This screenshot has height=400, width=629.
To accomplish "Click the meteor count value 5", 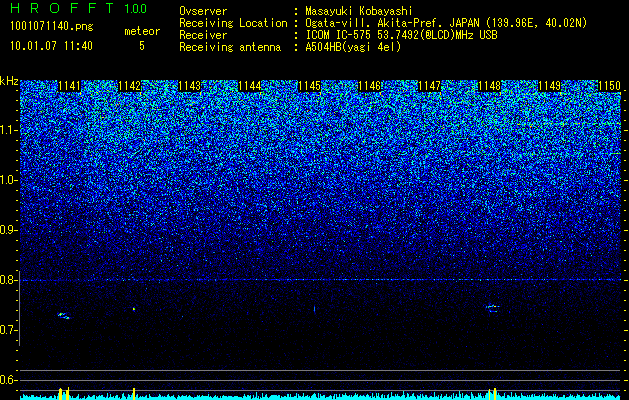I will (x=142, y=45).
